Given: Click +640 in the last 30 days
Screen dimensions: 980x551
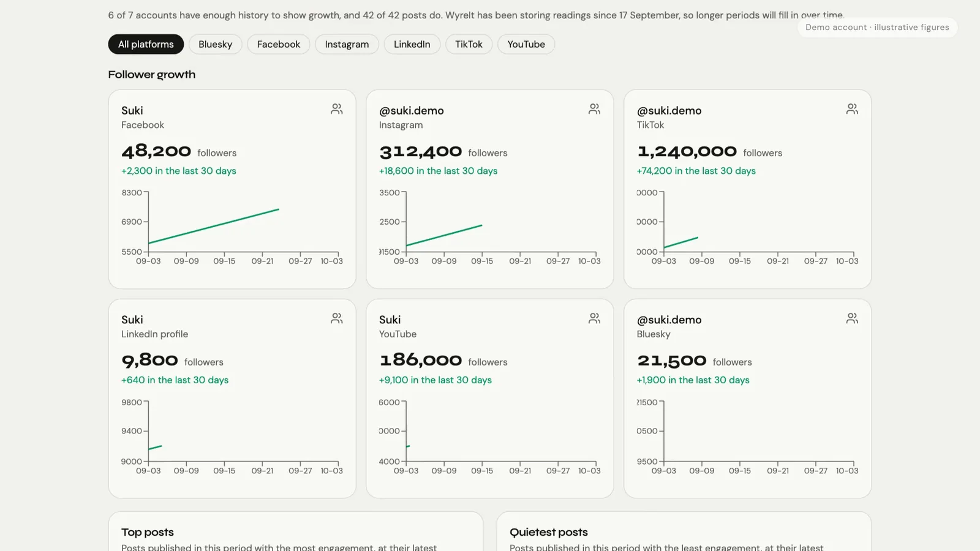Looking at the screenshot, I should tap(175, 380).
